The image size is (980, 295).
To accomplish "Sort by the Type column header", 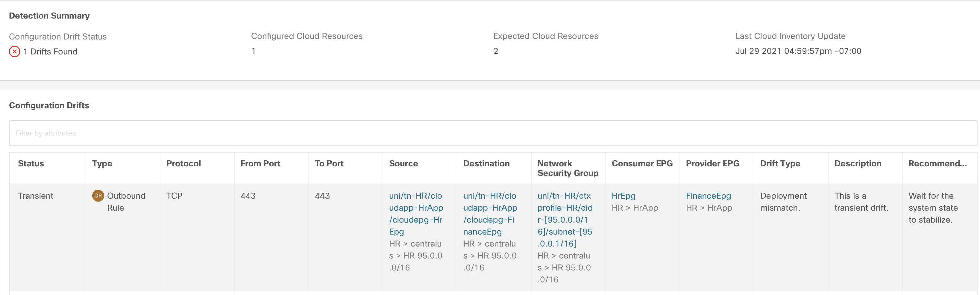I will [102, 163].
